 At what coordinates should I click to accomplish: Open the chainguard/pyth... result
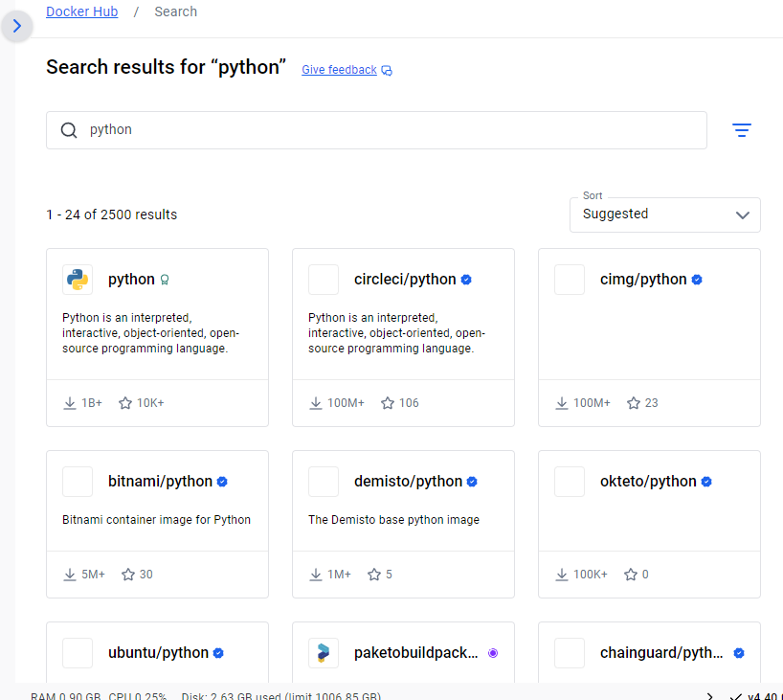point(661,652)
